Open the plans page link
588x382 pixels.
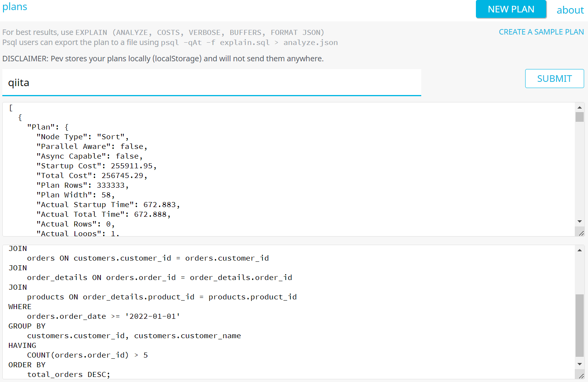(15, 7)
